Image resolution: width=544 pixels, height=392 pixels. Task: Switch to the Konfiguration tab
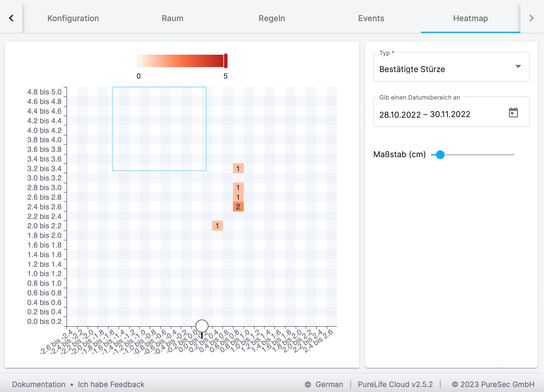click(x=73, y=18)
